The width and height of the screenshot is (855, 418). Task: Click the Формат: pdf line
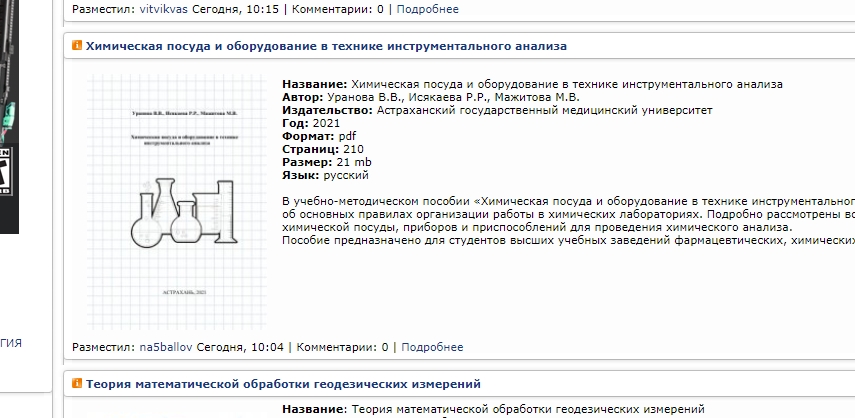319,136
